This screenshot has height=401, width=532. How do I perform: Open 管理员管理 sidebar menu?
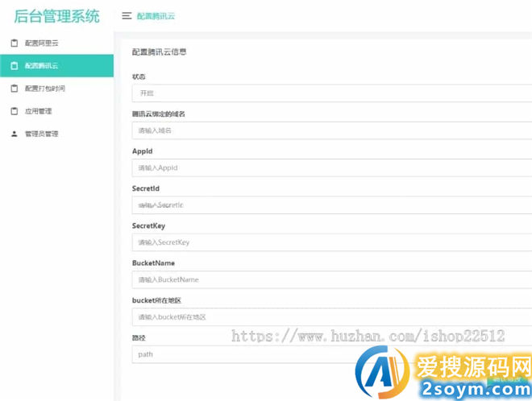[56, 134]
